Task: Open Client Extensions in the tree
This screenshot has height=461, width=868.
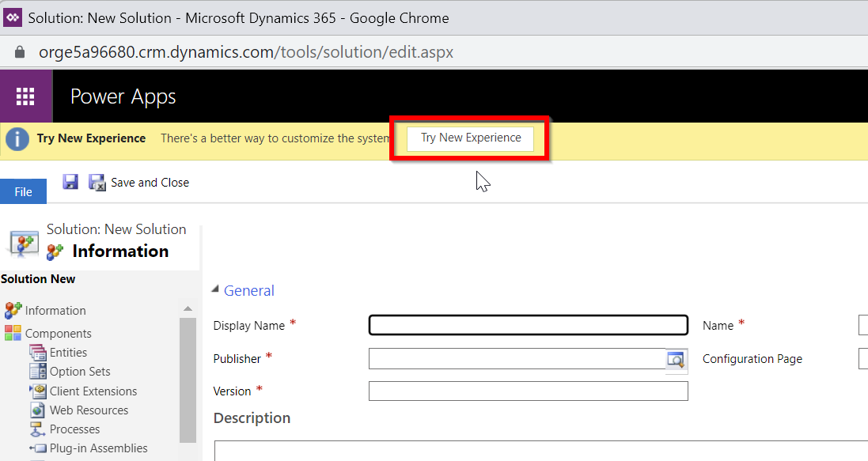Action: (93, 391)
